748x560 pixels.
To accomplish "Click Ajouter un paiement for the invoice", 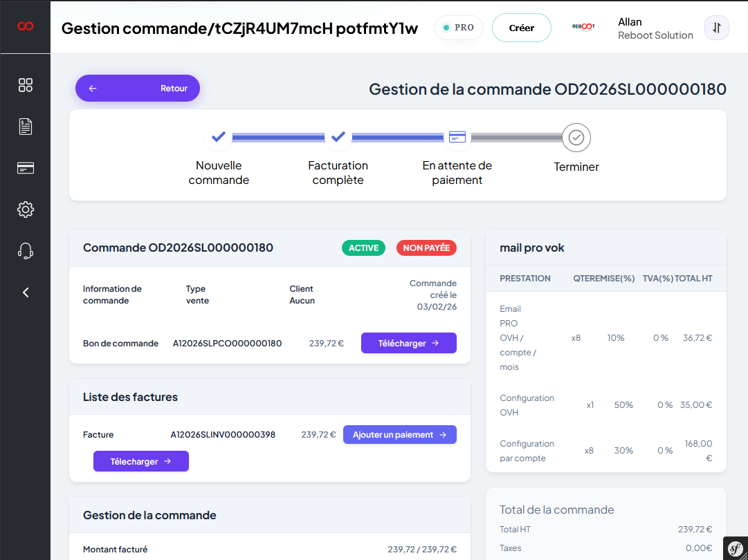I will tap(399, 435).
